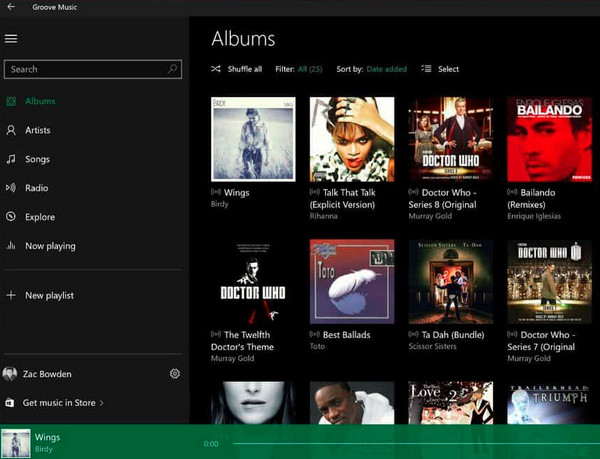This screenshot has height=459, width=600.
Task: Open Scissor Sisters Ta Dah cover
Action: pos(451,282)
